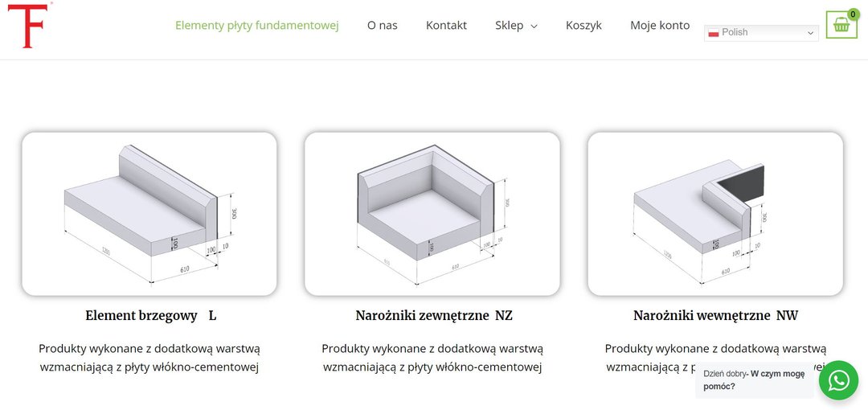Click the red TF site logo
Image resolution: width=868 pixels, height=410 pixels.
click(29, 25)
